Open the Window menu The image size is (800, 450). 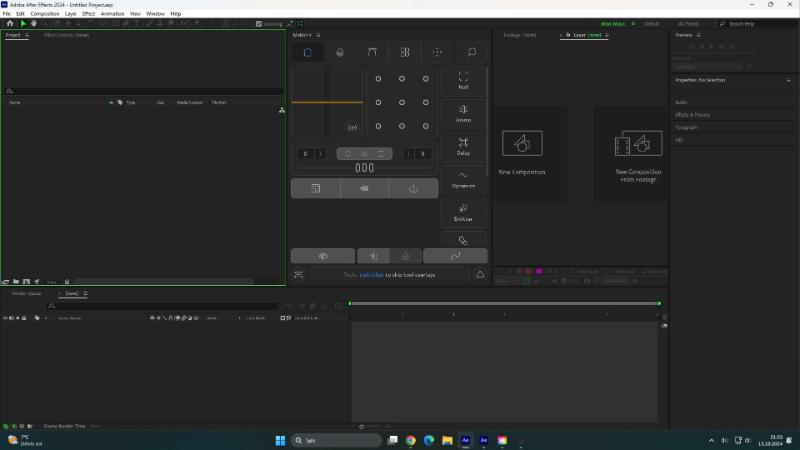(x=155, y=14)
